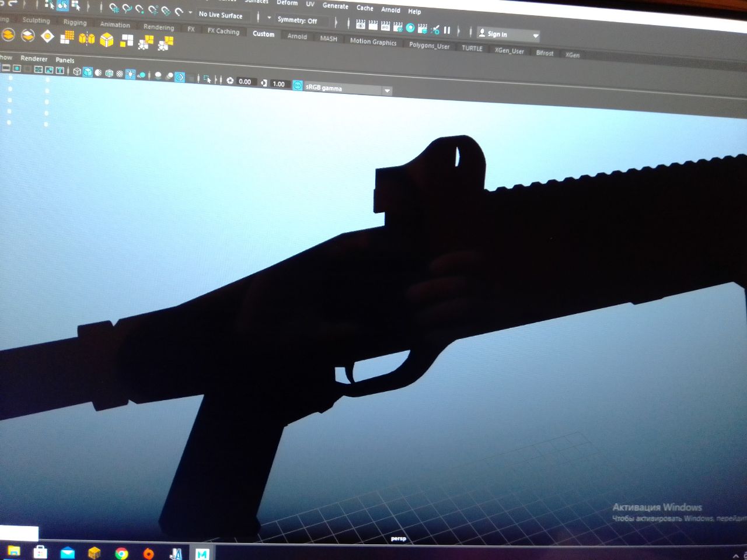Select the Snap to view planes icon
Screen dimensions: 747x560
point(166,10)
